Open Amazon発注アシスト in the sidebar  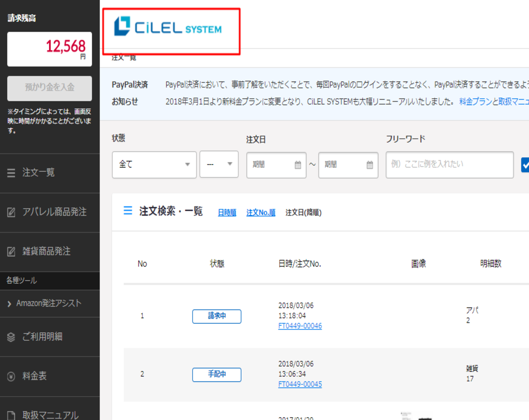[x=50, y=304]
